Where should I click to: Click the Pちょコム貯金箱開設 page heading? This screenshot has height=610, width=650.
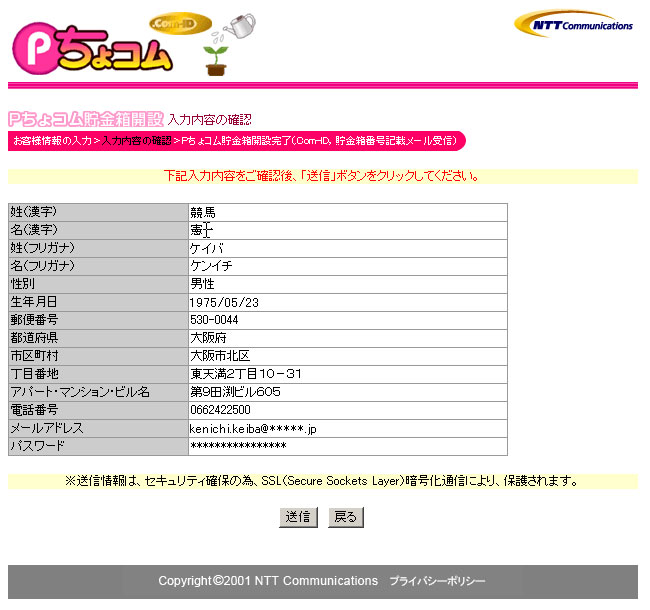pyautogui.click(x=86, y=119)
